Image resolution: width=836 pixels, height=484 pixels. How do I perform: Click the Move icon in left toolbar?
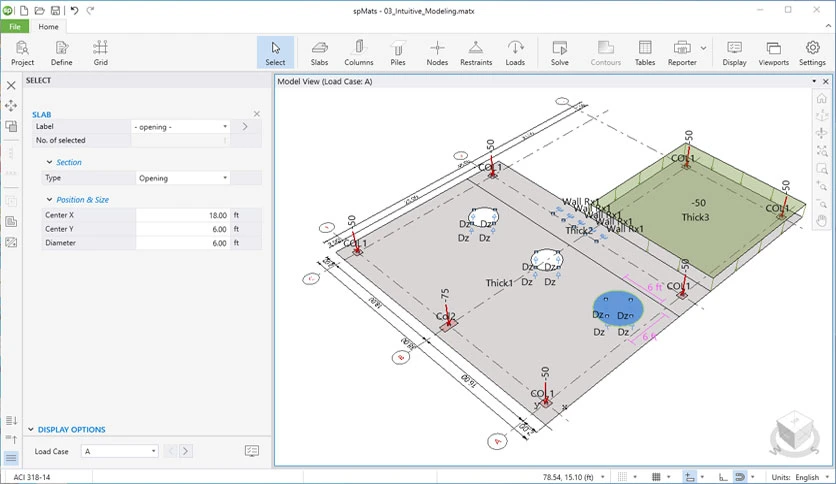(x=11, y=106)
